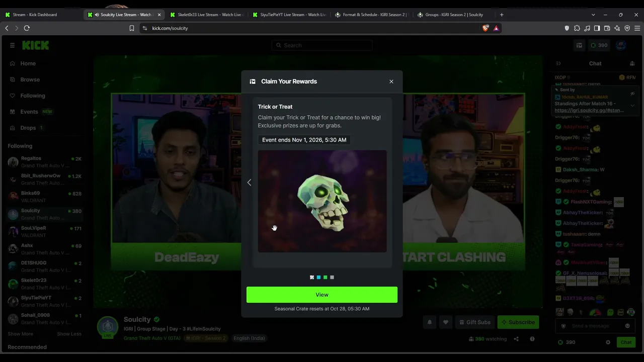
Task: Click the Kick logo
Action: click(x=35, y=45)
